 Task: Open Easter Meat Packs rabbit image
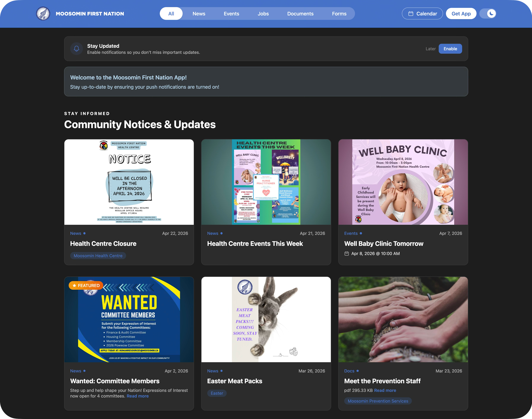tap(266, 319)
